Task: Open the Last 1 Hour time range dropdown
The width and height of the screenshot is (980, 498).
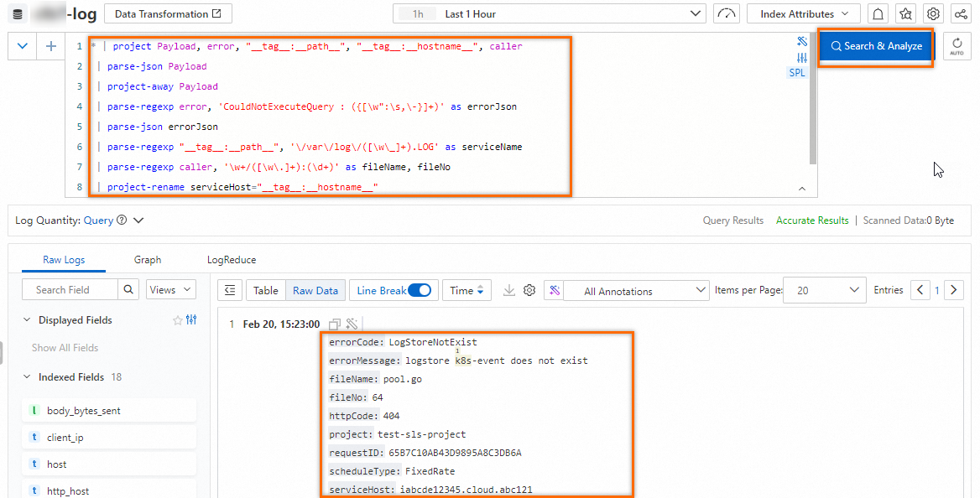Action: point(550,13)
